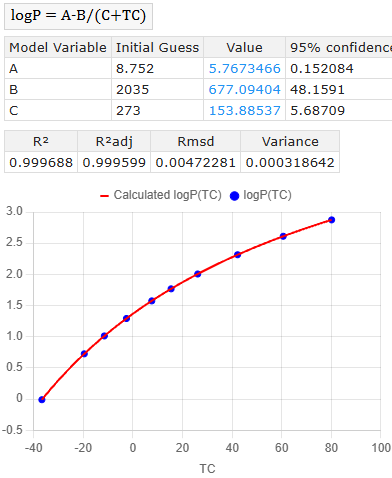Viewport: 392px width, 478px height.
Task: Click confidence value 48.1591
Action: click(317, 90)
